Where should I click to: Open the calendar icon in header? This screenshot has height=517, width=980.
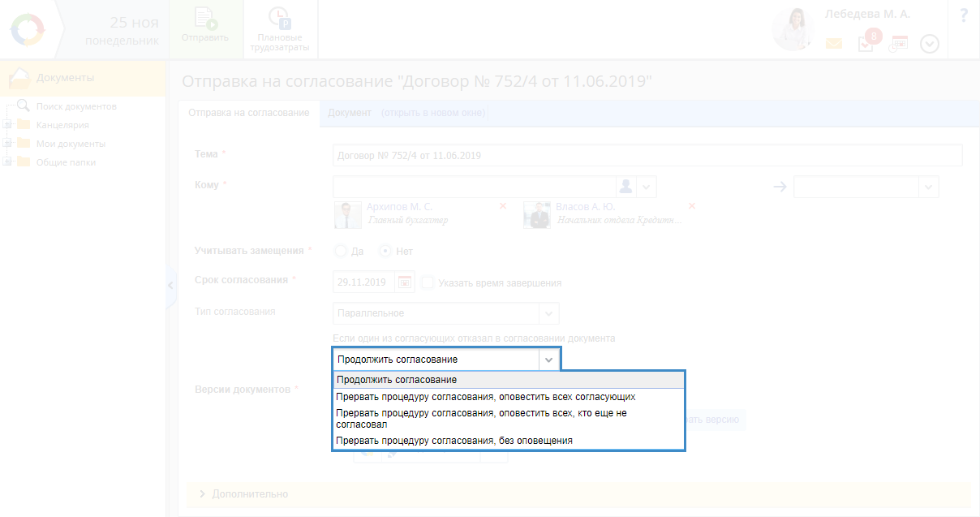pyautogui.click(x=898, y=44)
